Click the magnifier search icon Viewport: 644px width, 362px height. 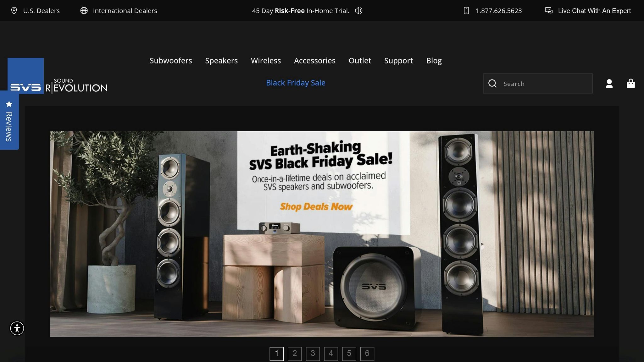(492, 84)
